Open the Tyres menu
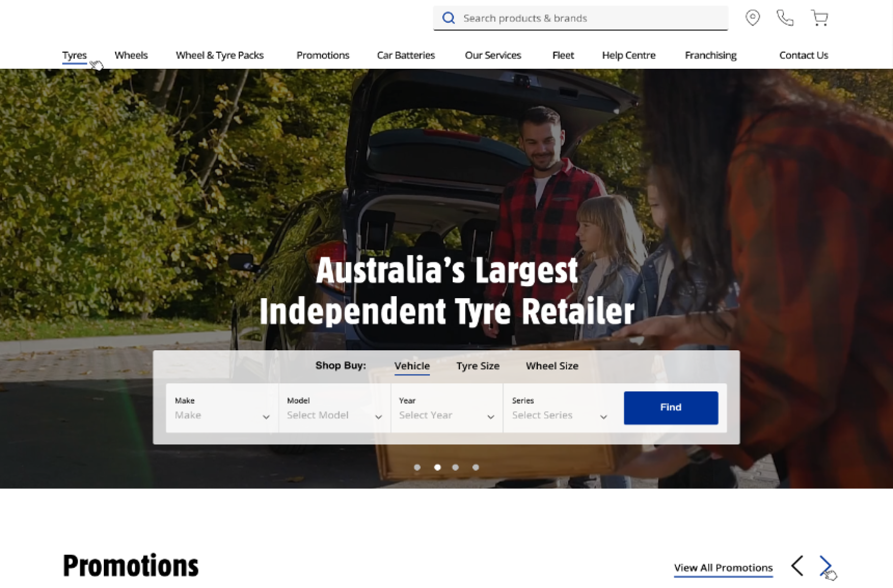 [74, 55]
